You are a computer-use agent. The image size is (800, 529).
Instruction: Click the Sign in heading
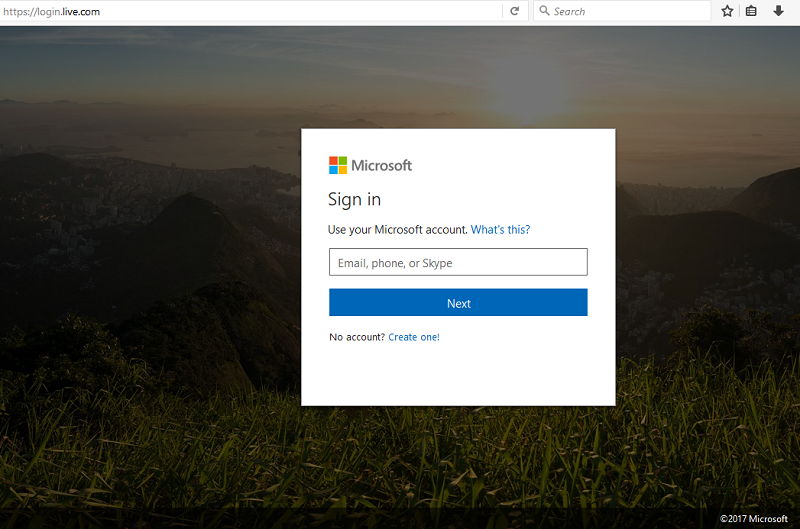(x=355, y=199)
